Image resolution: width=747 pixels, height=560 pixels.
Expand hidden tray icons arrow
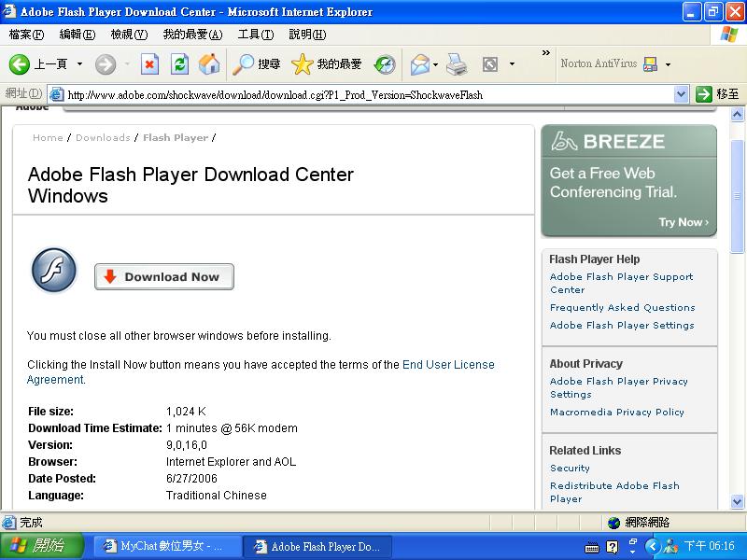pos(653,546)
